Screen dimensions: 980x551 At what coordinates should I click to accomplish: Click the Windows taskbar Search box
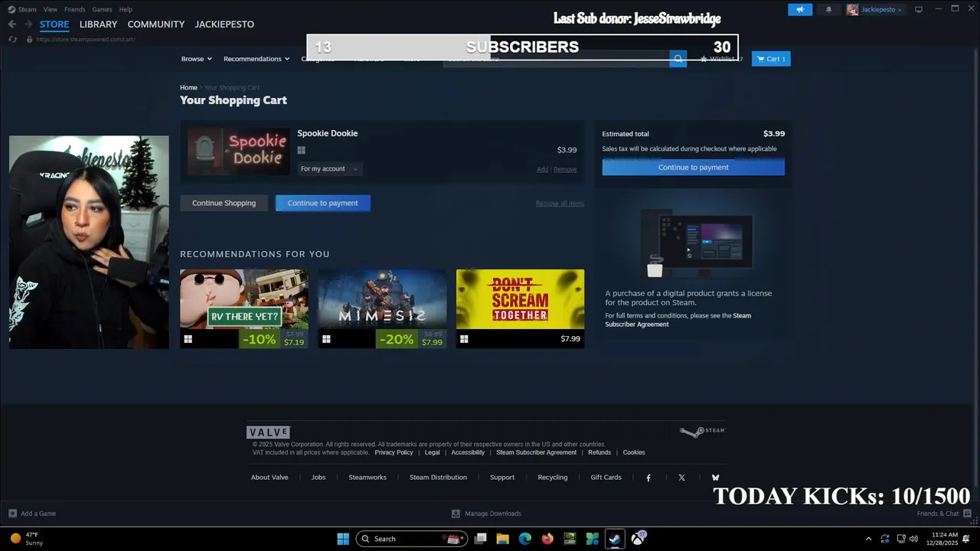click(412, 539)
